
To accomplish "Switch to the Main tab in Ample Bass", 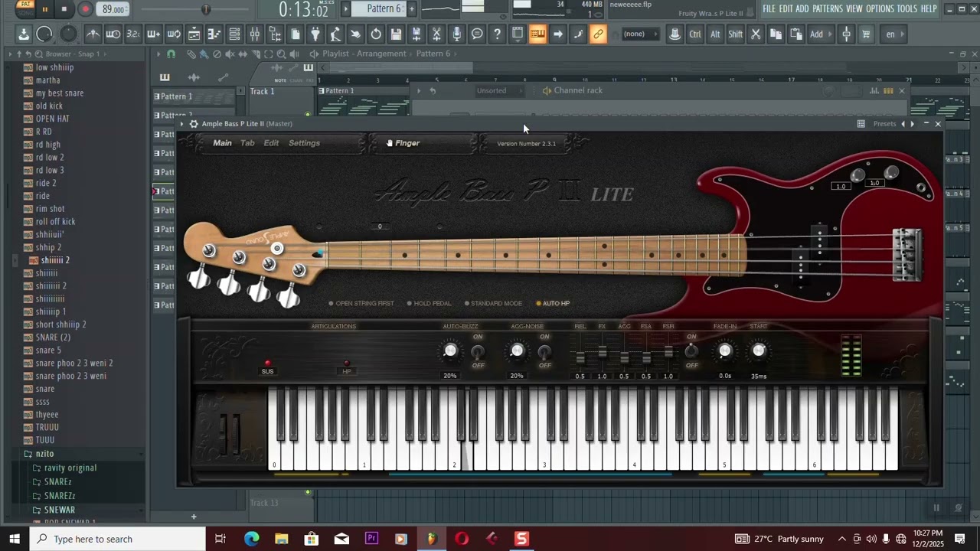I will (x=222, y=143).
